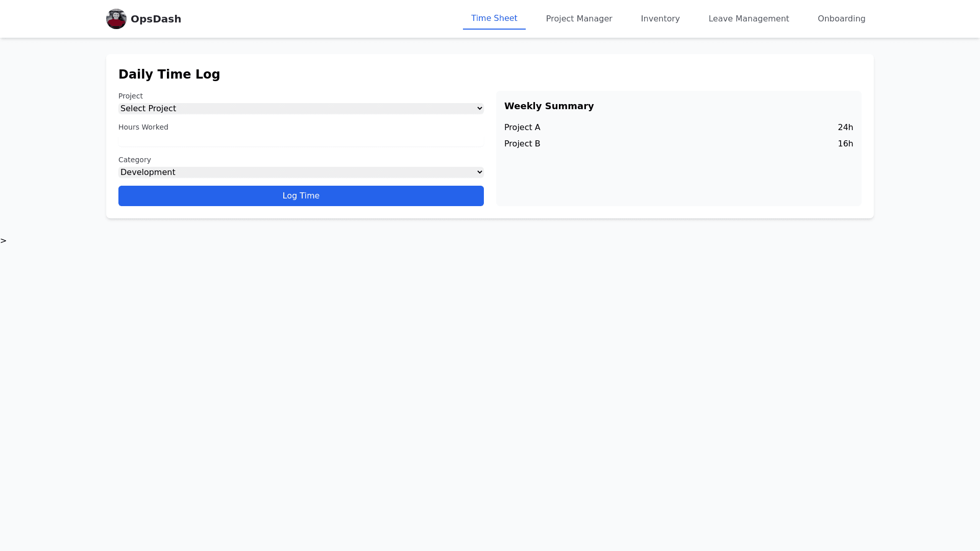The height and width of the screenshot is (551, 980).
Task: Select the 16h hours value
Action: (x=845, y=144)
